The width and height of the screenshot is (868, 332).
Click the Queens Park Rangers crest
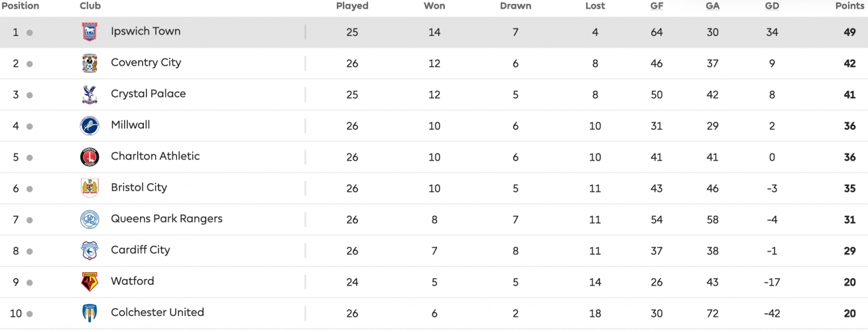tap(90, 219)
